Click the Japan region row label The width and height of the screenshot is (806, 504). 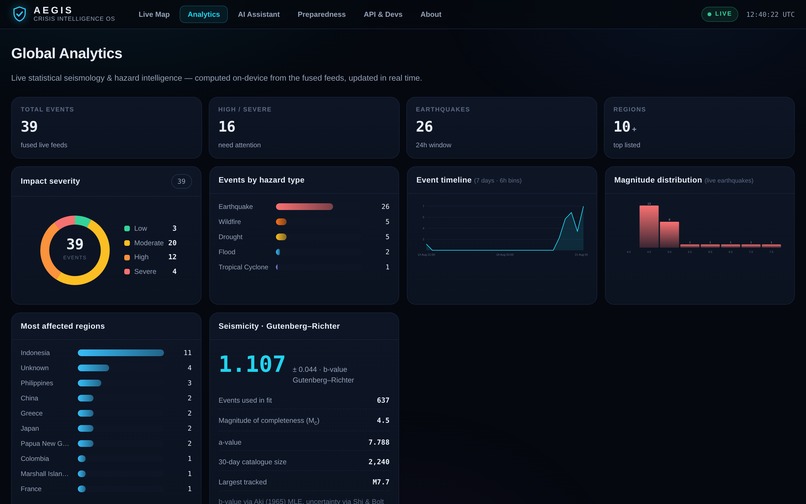click(x=30, y=428)
